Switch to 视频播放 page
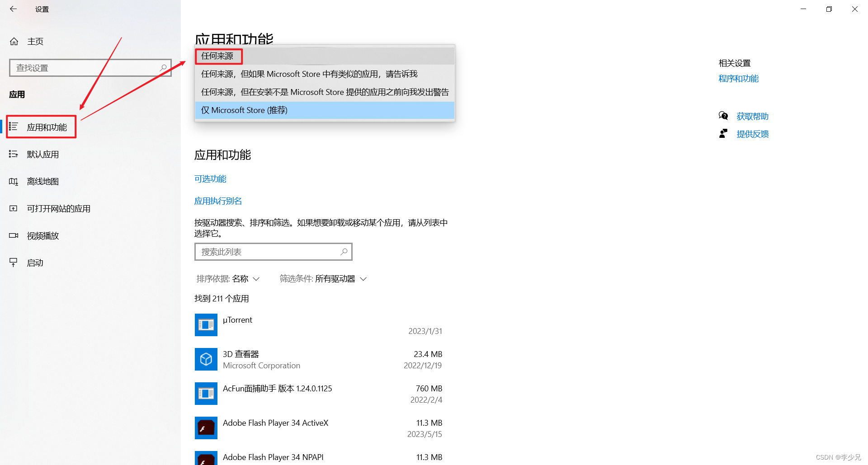This screenshot has width=868, height=465. coord(43,236)
